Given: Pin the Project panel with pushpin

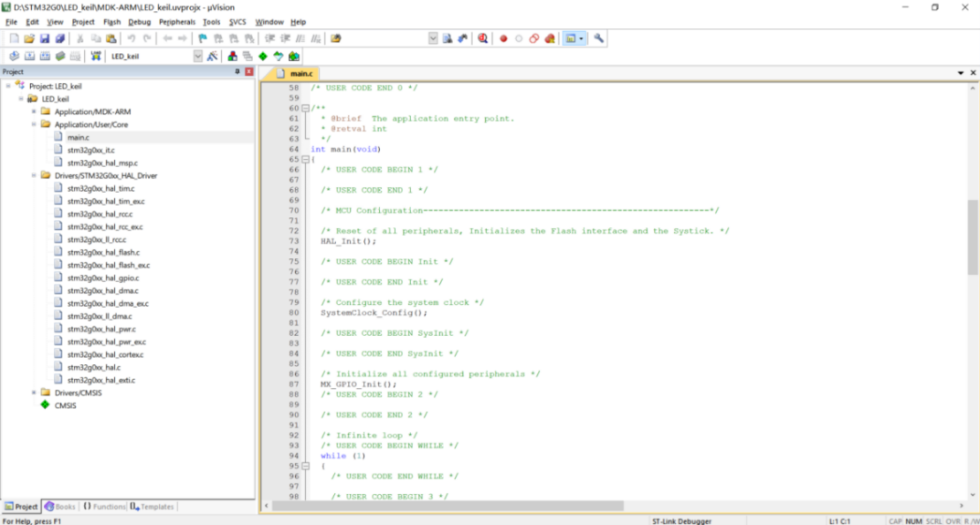Looking at the screenshot, I should tap(237, 71).
